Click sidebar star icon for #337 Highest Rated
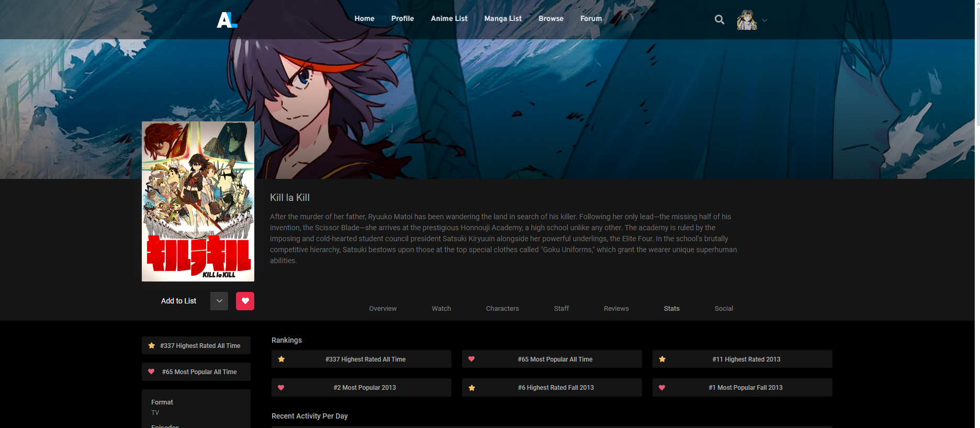The width and height of the screenshot is (980, 428). click(152, 346)
